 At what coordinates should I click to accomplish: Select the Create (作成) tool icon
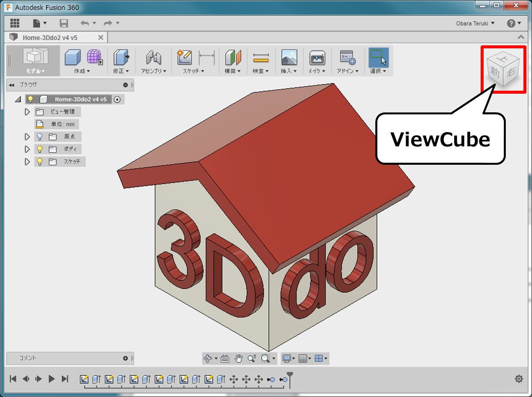(x=73, y=56)
